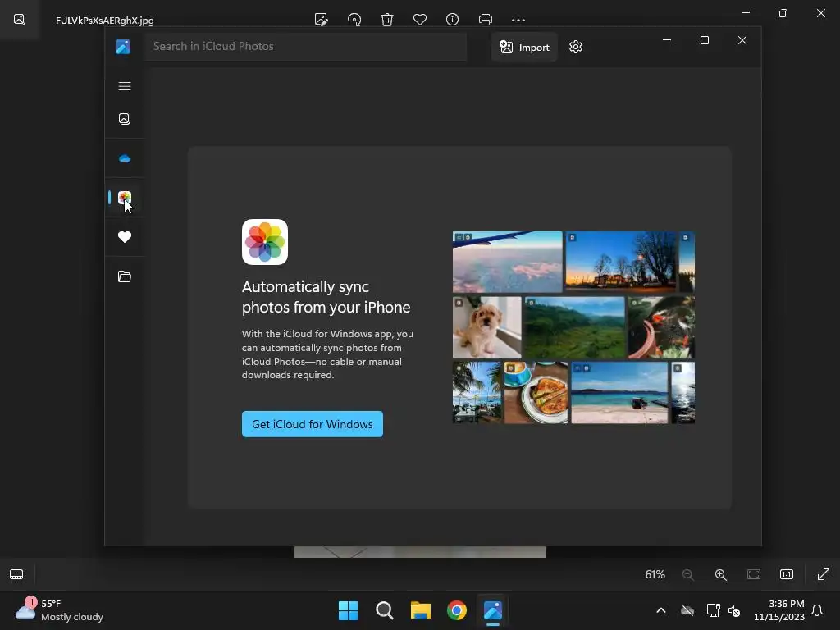Expand the hamburger navigation menu
The width and height of the screenshot is (840, 630).
pyautogui.click(x=125, y=86)
